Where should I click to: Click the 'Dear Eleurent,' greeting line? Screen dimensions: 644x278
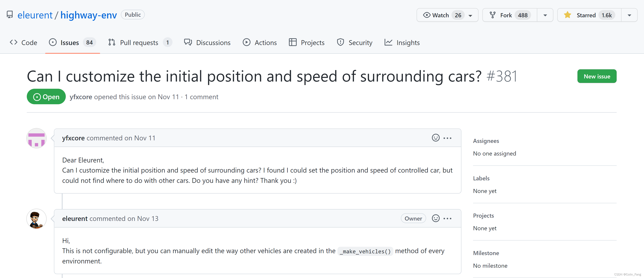click(x=83, y=160)
